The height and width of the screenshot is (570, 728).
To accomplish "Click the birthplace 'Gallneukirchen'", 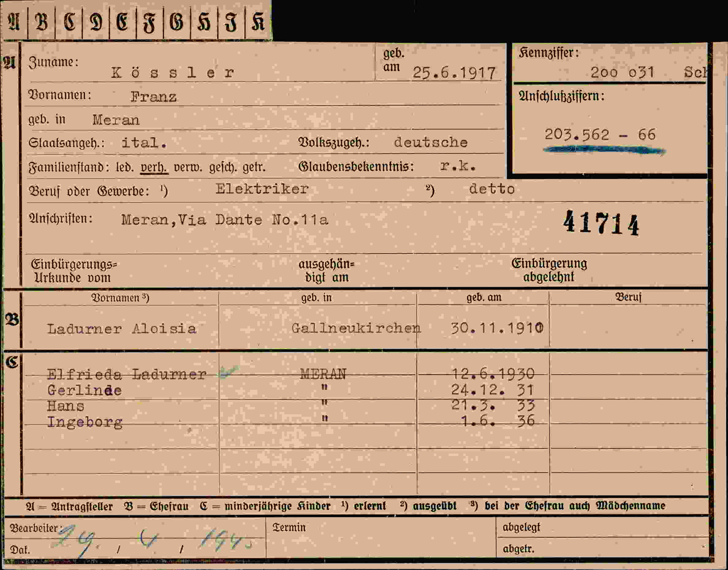I will 356,329.
